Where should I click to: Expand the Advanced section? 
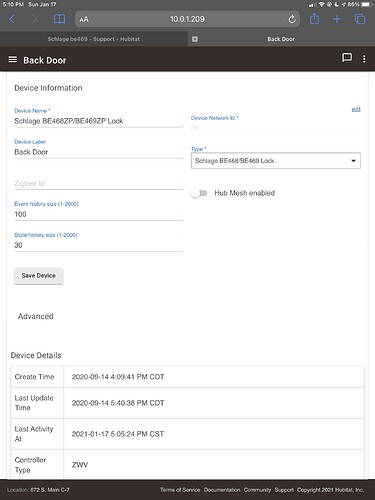(x=36, y=316)
